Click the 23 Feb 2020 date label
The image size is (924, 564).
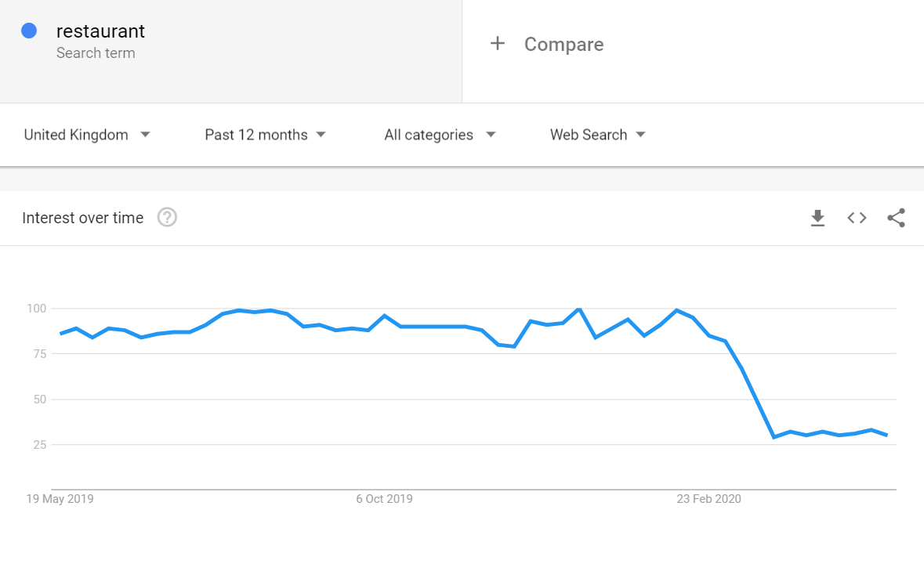[x=708, y=499]
